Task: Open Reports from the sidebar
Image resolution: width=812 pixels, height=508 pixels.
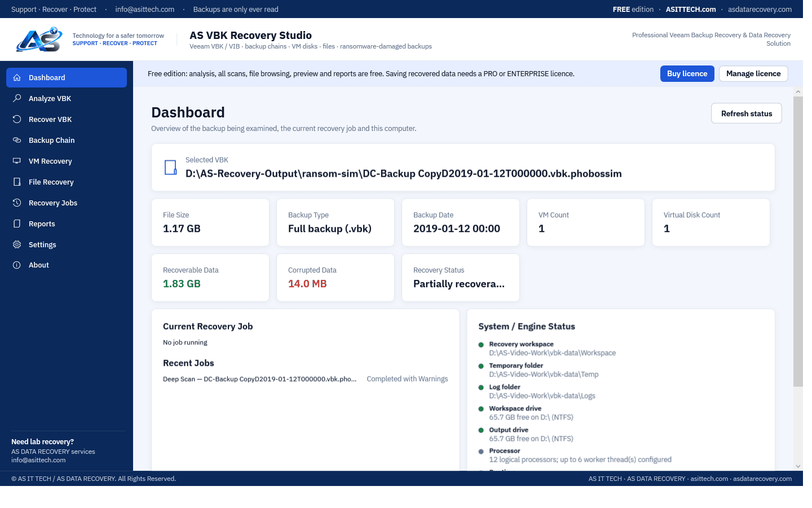Action: pyautogui.click(x=67, y=224)
